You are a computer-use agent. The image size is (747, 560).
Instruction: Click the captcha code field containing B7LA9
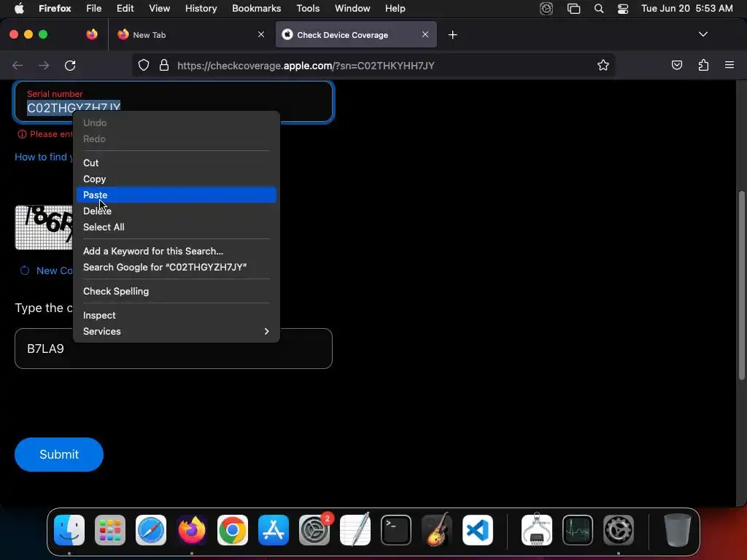tap(174, 349)
